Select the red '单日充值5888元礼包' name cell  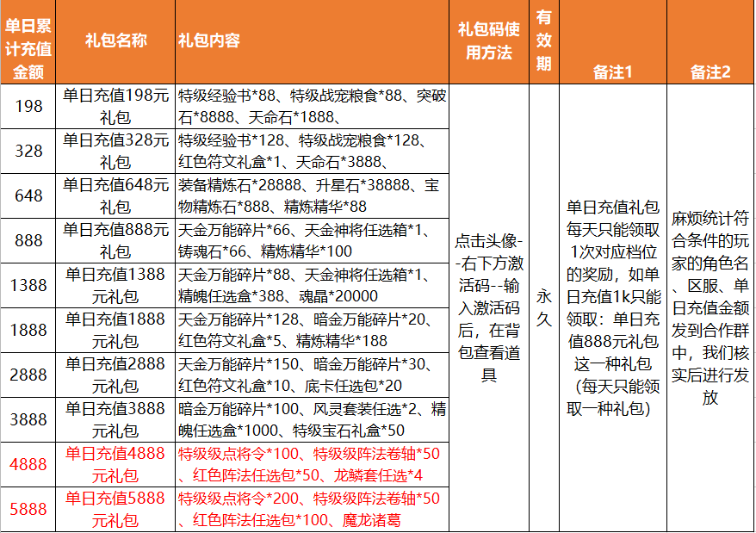tap(115, 510)
